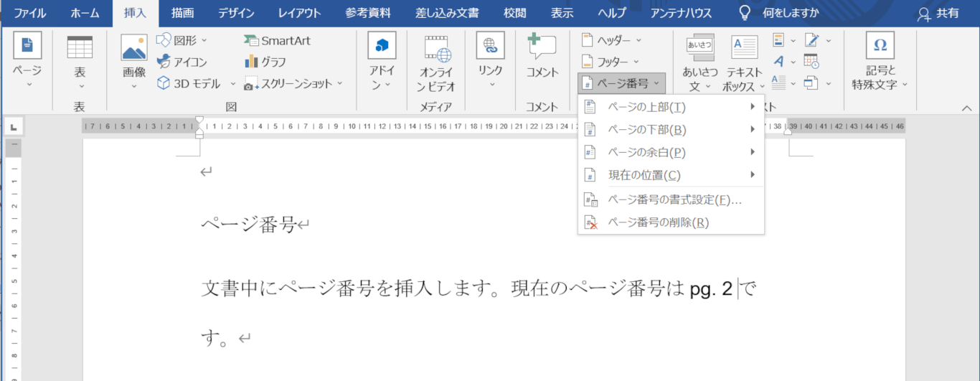Expand the スクリーンショット dropdown arrow
The height and width of the screenshot is (381, 980).
pyautogui.click(x=340, y=84)
